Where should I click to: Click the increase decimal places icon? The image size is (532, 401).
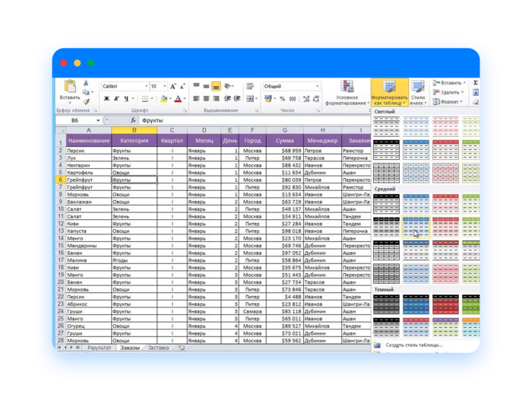(x=306, y=99)
